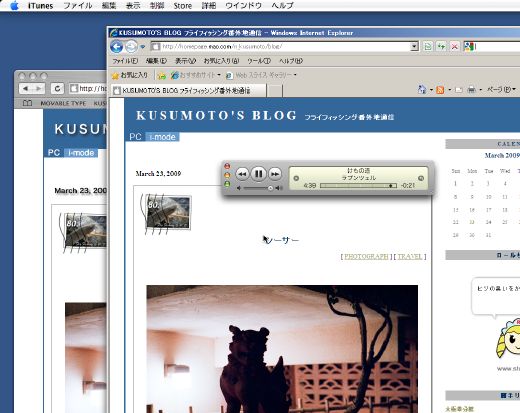
Task: Click the RSS feed icon in IE toolbar
Action: click(x=440, y=89)
